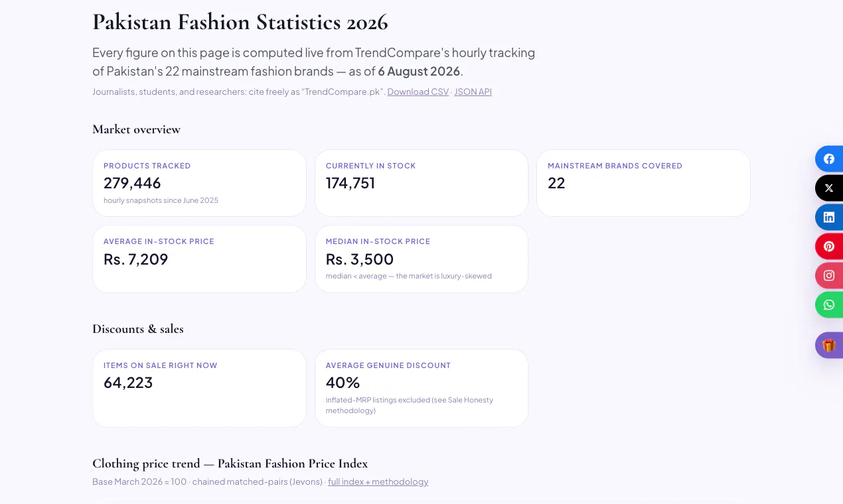Open full index + methodology link

tap(378, 482)
